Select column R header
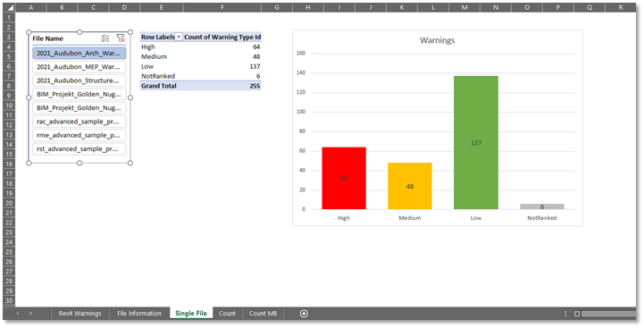Image resolution: width=644 pixels, height=328 pixels. point(621,7)
